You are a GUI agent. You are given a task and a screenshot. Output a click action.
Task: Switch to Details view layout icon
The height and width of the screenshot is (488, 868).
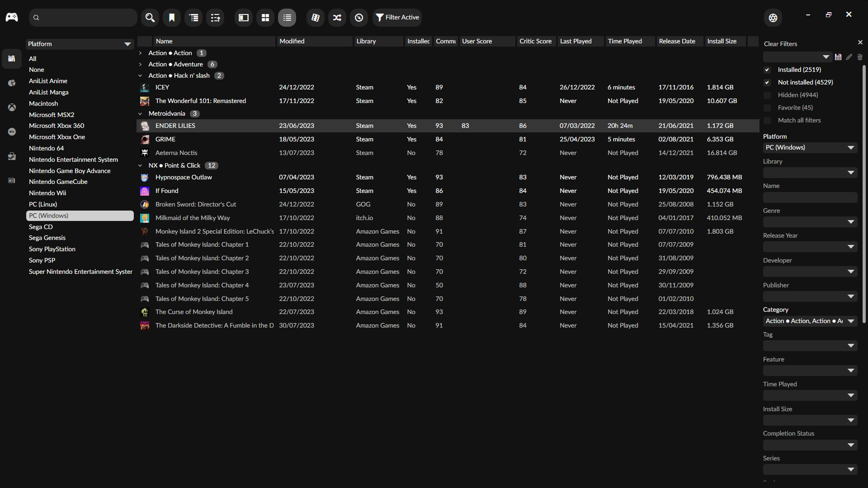[x=244, y=18]
